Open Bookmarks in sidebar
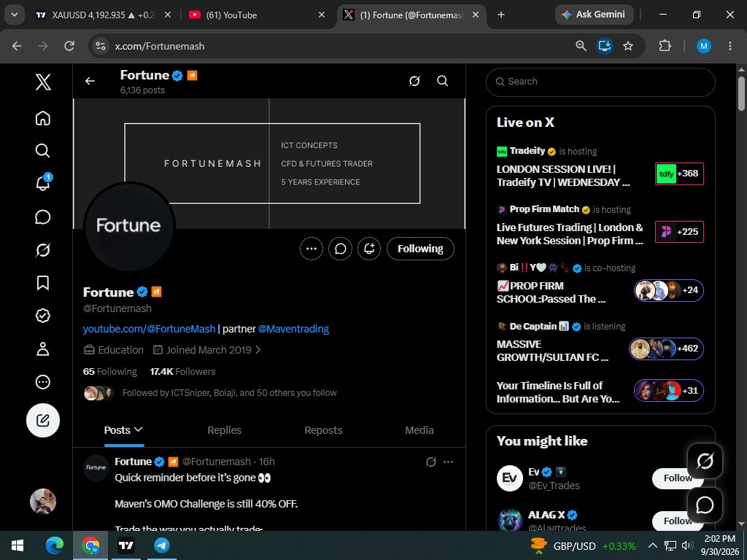This screenshot has width=747, height=560. pyautogui.click(x=43, y=283)
